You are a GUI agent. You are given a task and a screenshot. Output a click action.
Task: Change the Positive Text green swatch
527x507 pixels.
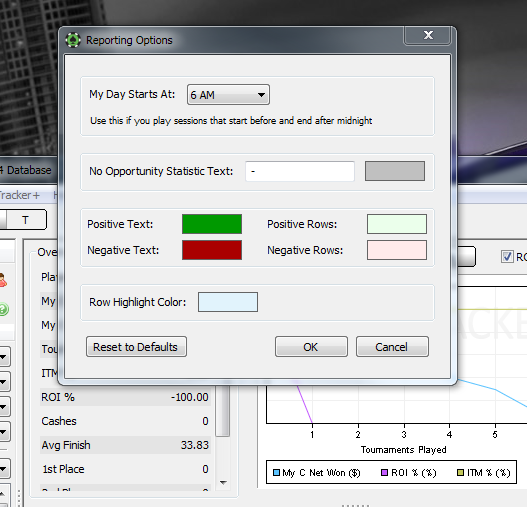click(x=212, y=224)
